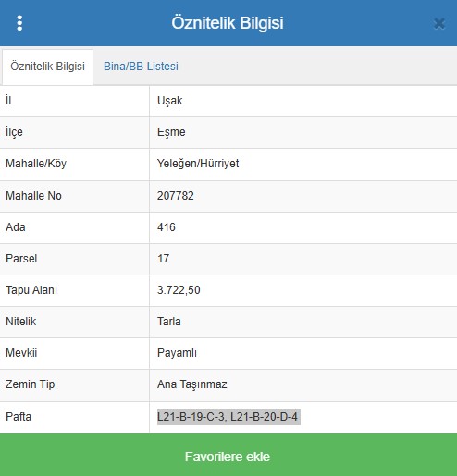The height and width of the screenshot is (476, 457).
Task: Click the Ana Taşınmaz value
Action: click(192, 384)
